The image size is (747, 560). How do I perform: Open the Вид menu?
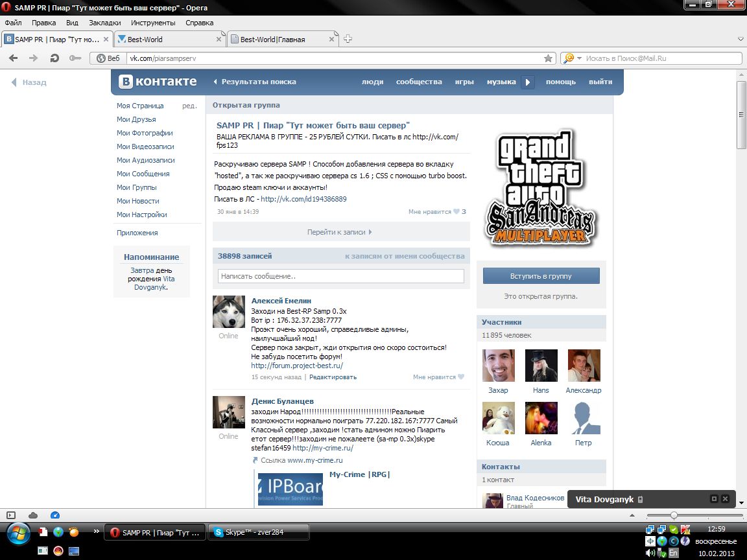click(x=73, y=23)
